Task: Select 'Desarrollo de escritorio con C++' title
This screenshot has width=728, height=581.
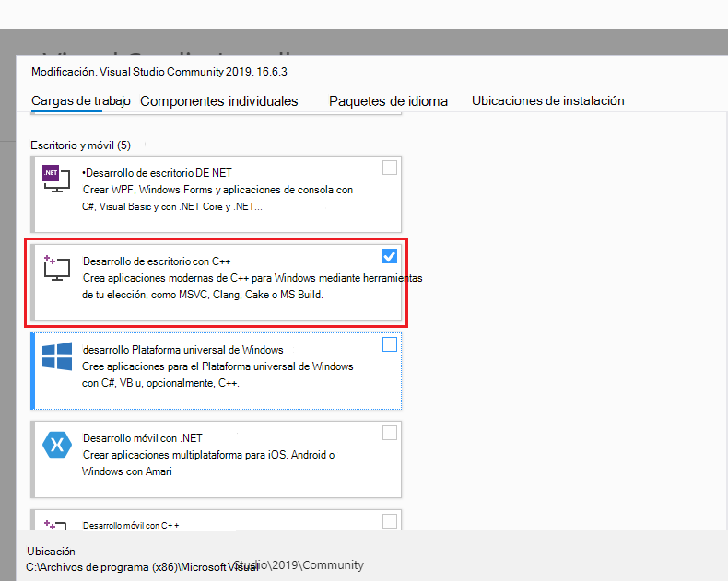Action: (x=157, y=261)
